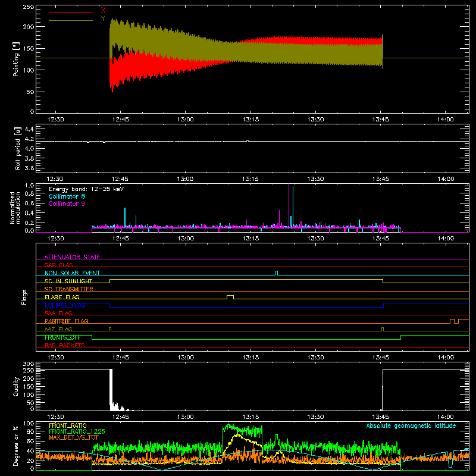Click the 14:00 tick under Pointing plot
This screenshot has width=476, height=476.
click(x=445, y=120)
